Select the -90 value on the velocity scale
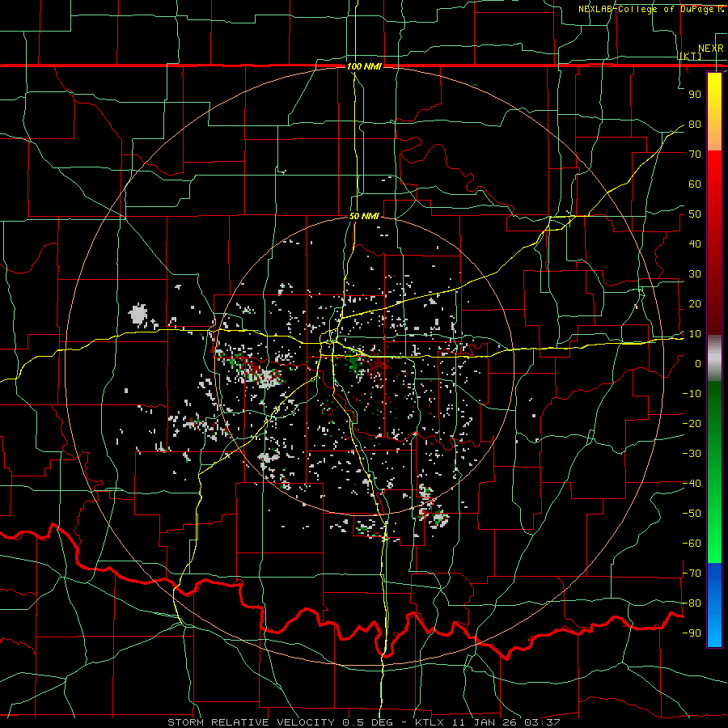This screenshot has width=728, height=728. click(692, 633)
